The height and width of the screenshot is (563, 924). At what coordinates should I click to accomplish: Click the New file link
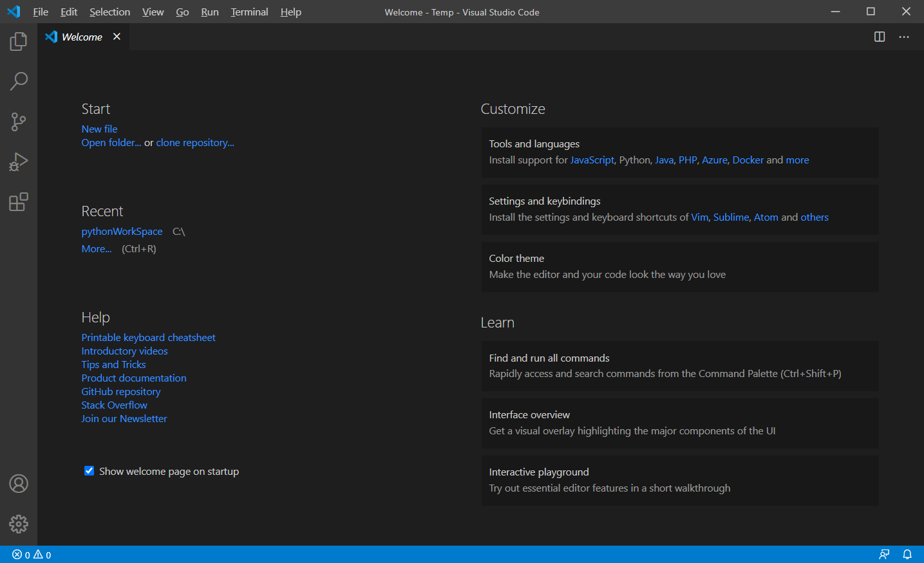[99, 129]
